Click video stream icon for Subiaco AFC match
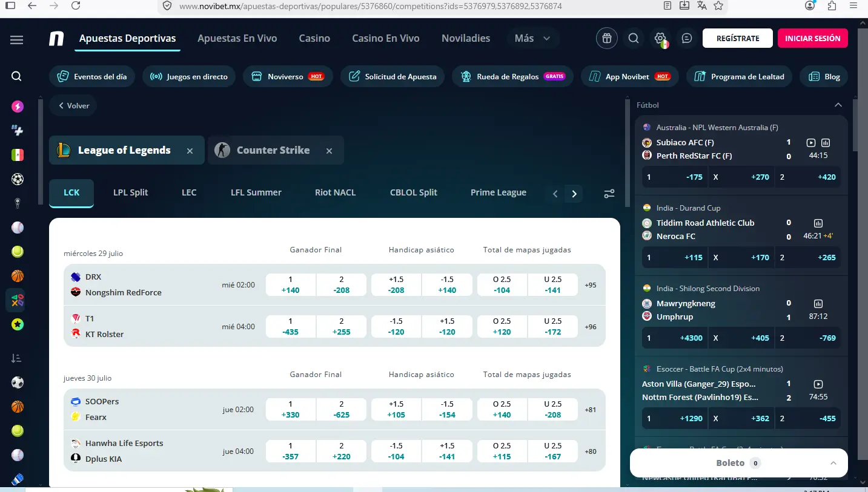This screenshot has height=492, width=868. pos(811,143)
